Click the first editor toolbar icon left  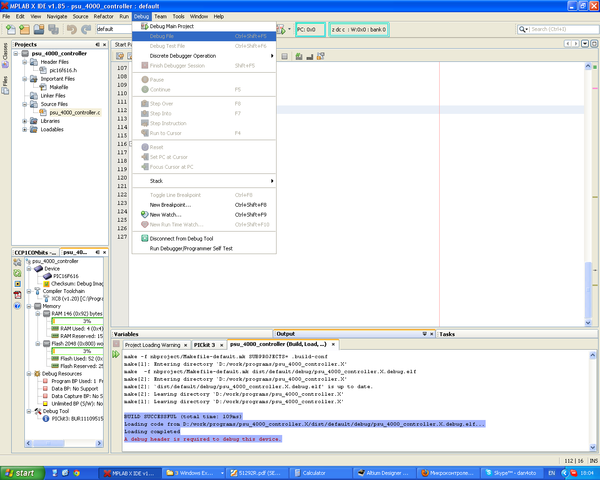click(120, 57)
